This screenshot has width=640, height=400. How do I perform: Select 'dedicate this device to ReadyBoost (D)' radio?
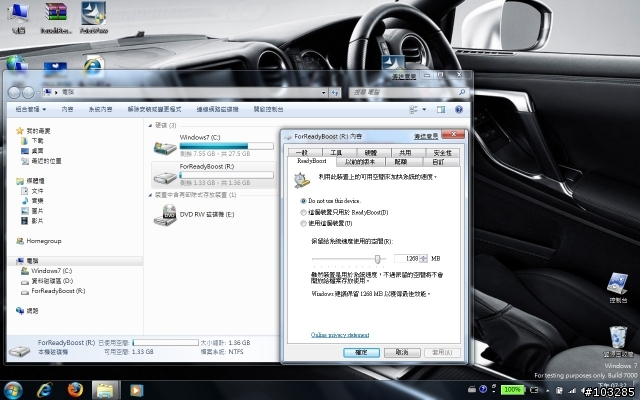pyautogui.click(x=303, y=212)
